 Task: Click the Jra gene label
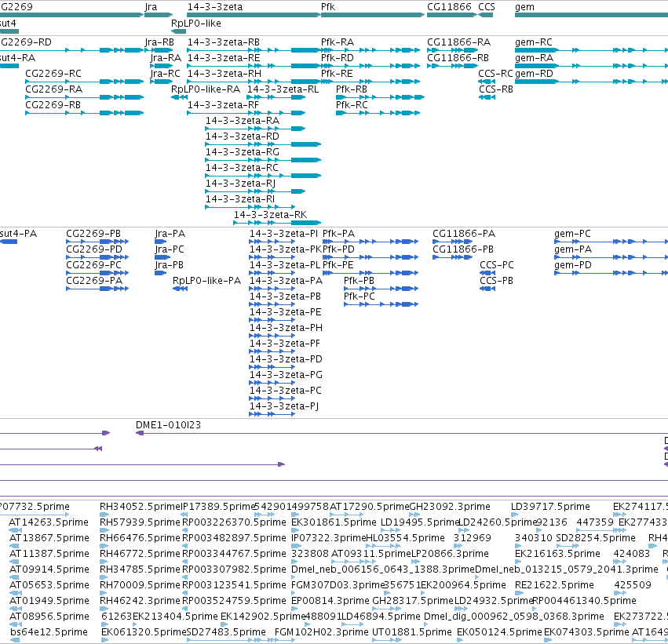151,7
